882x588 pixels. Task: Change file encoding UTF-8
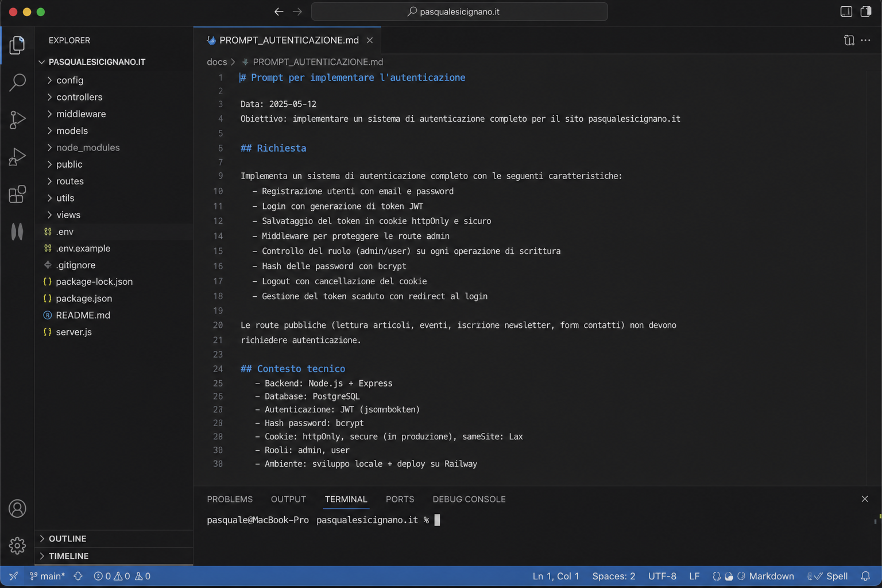[x=662, y=576]
